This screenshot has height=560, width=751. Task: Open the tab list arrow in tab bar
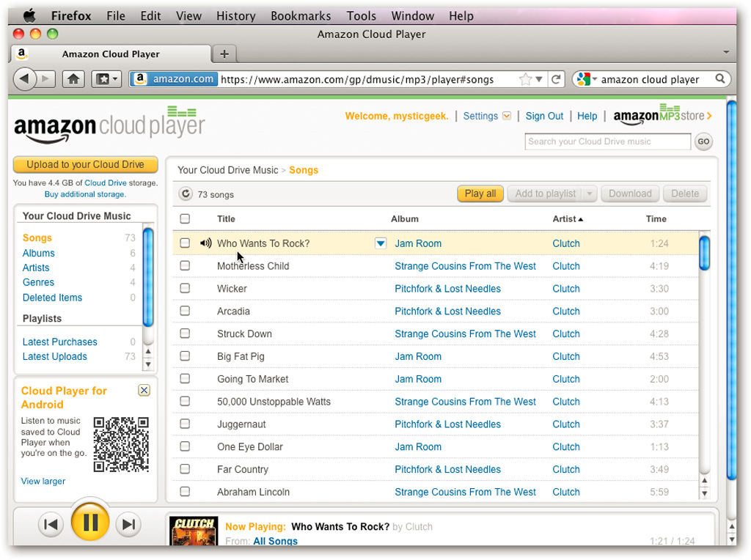coord(726,52)
